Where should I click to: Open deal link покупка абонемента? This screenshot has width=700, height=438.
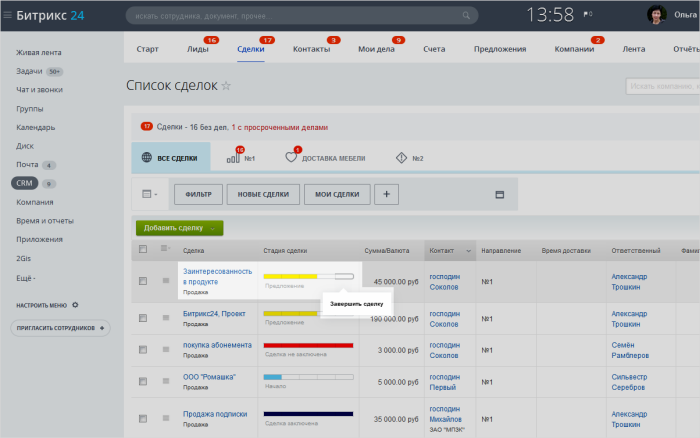217,345
